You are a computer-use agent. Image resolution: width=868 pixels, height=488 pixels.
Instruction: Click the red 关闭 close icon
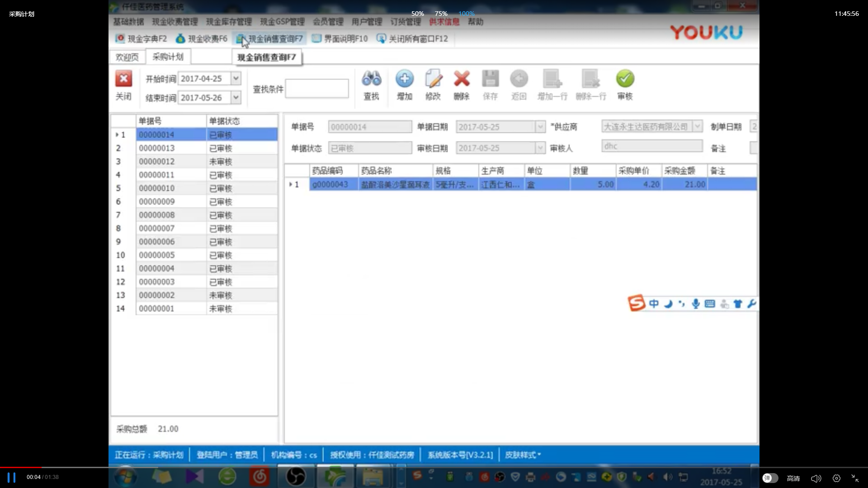click(x=123, y=79)
